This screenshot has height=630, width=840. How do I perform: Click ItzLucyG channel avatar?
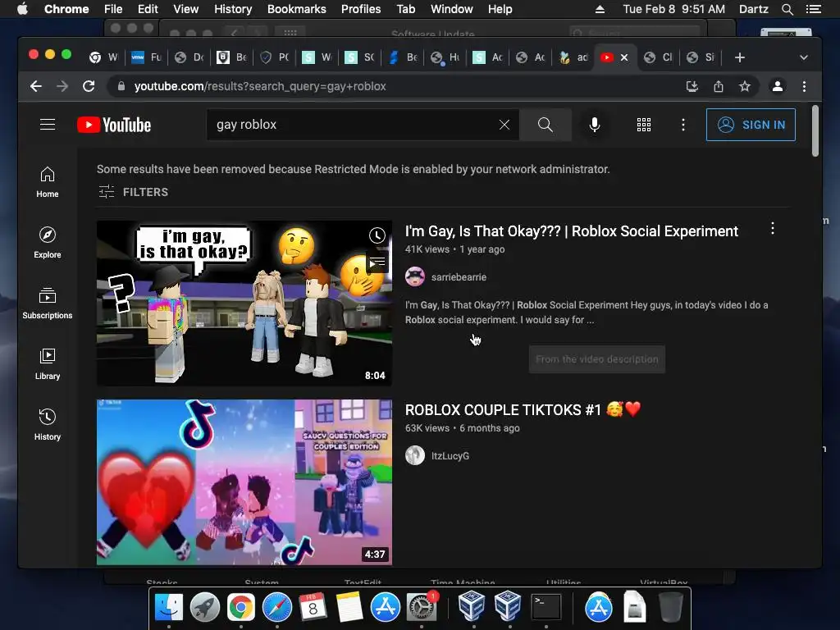click(414, 456)
